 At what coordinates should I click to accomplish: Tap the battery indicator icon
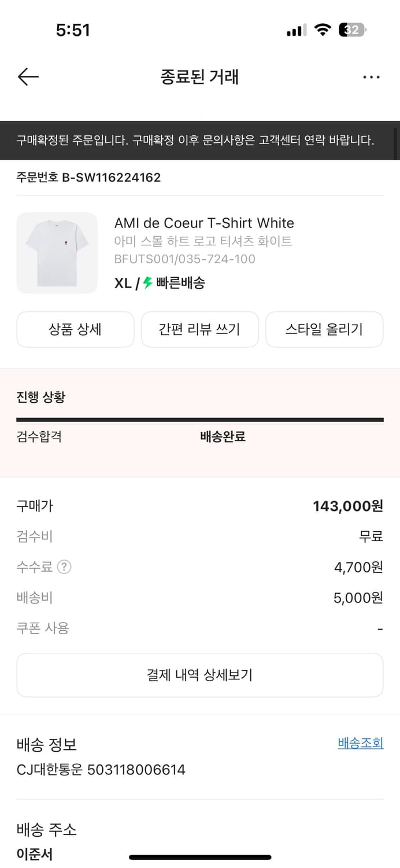353,30
